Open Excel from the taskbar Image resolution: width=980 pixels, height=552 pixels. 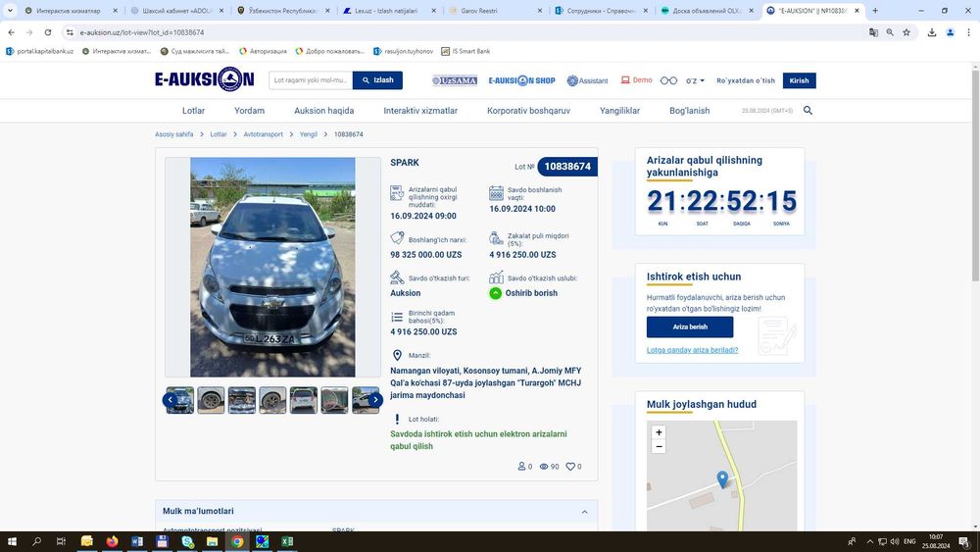click(287, 541)
